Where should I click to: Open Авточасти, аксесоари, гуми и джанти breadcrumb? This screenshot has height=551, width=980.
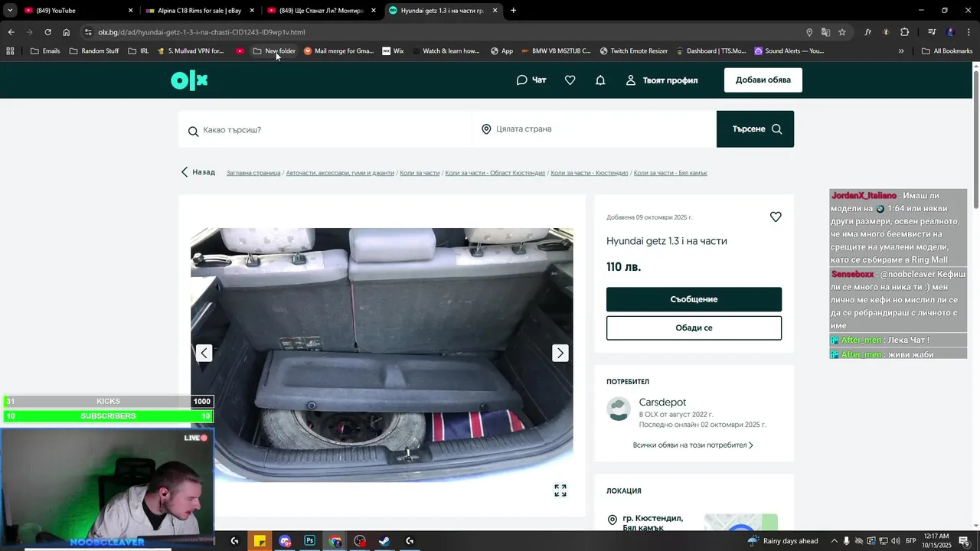pyautogui.click(x=340, y=173)
